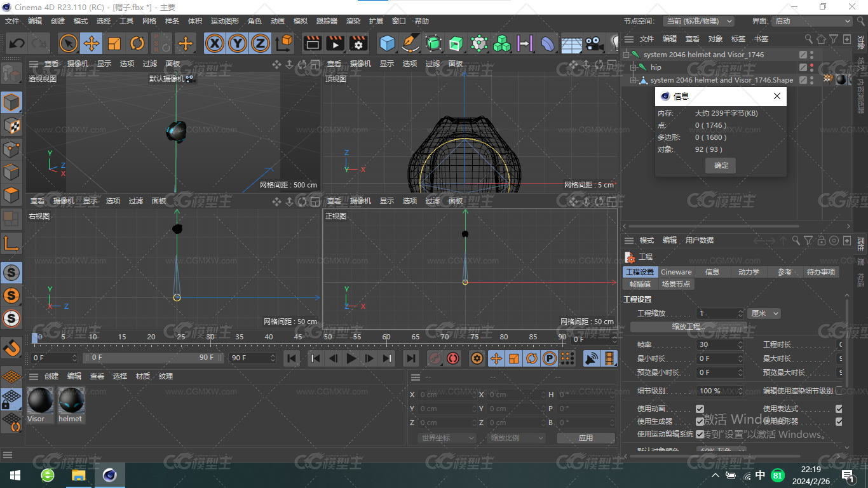
Task: Click frame 45 on the timeline ruler
Action: point(298,337)
